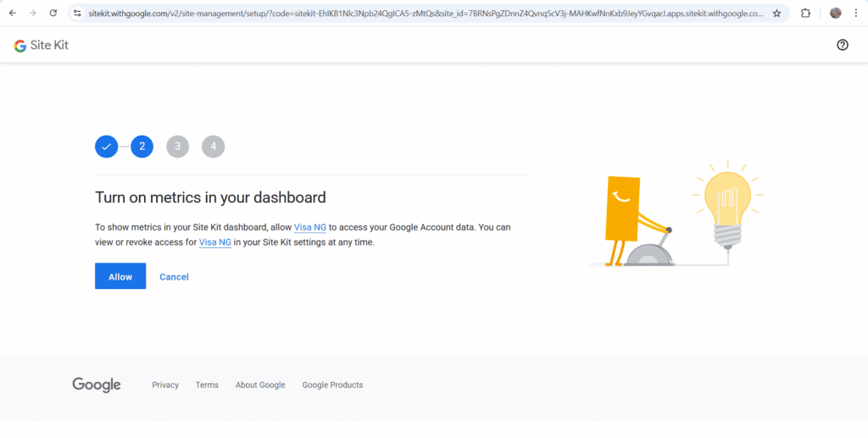Viewport: 868px width, 438px height.
Task: Select step 3 in setup progress
Action: pyautogui.click(x=178, y=147)
